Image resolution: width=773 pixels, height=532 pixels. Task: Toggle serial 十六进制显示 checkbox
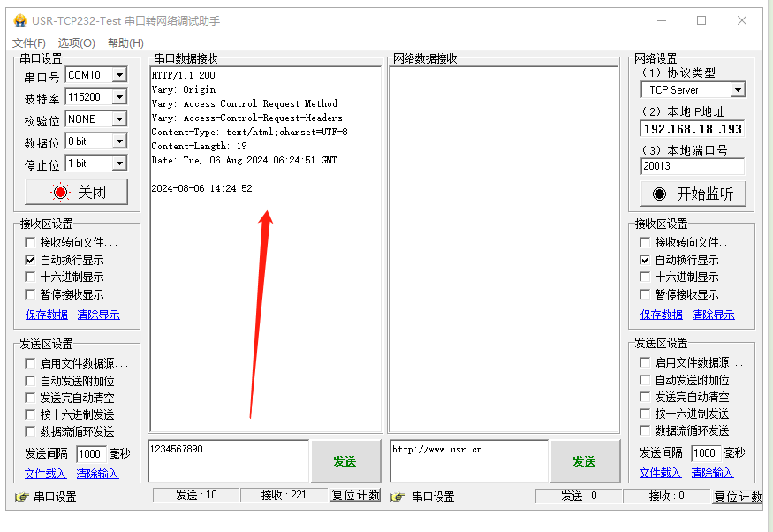[x=30, y=277]
